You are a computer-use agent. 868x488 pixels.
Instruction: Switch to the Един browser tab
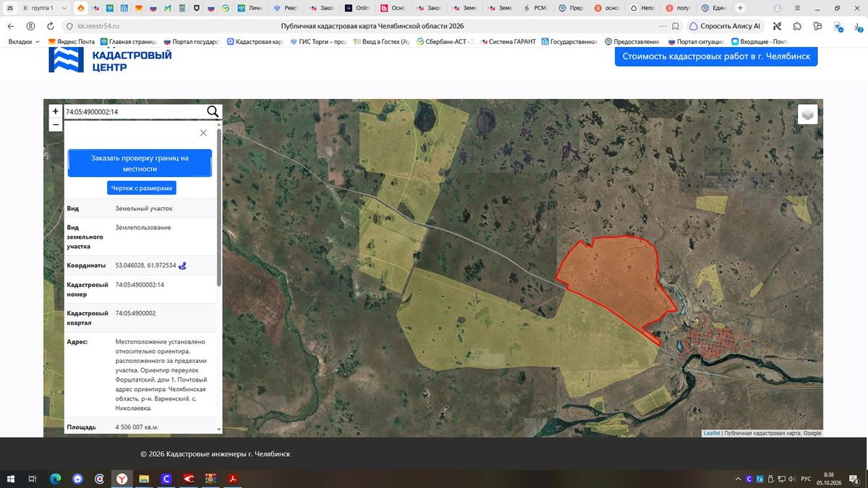[x=714, y=8]
